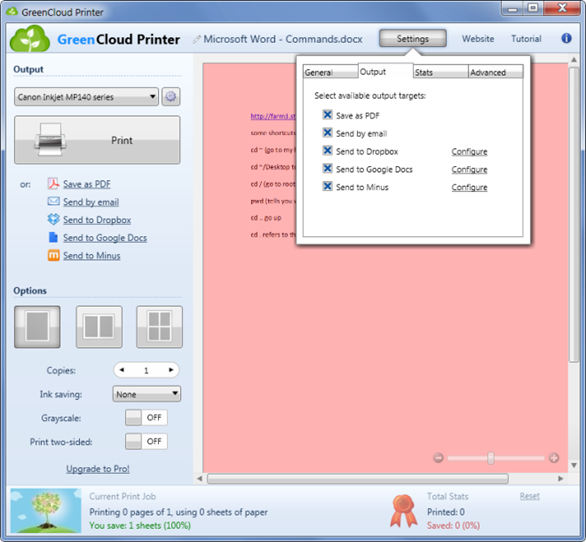The height and width of the screenshot is (542, 586).
Task: Select the two pages per sheet layout
Action: coord(99,327)
